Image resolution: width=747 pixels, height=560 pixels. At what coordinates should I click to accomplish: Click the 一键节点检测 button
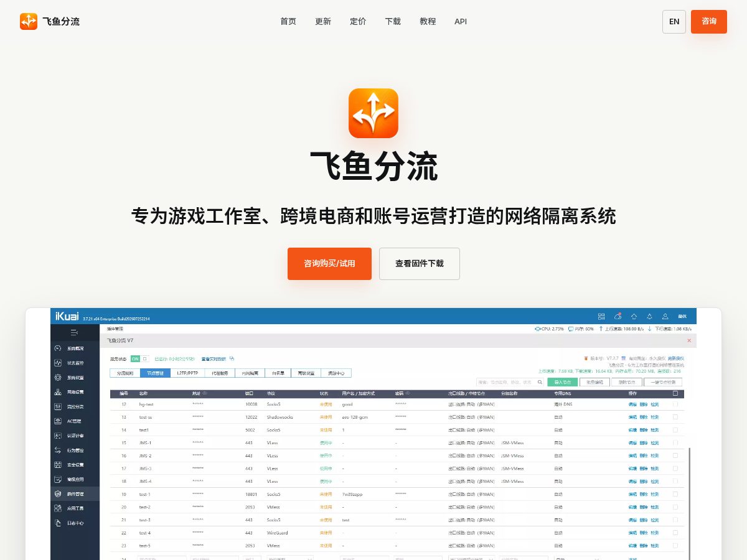pyautogui.click(x=664, y=382)
